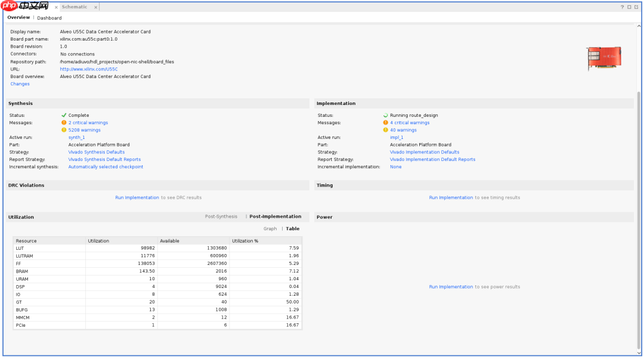Viewport: 644px width, 359px height.
Task: Open the synth_1 active run link
Action: [x=76, y=138]
